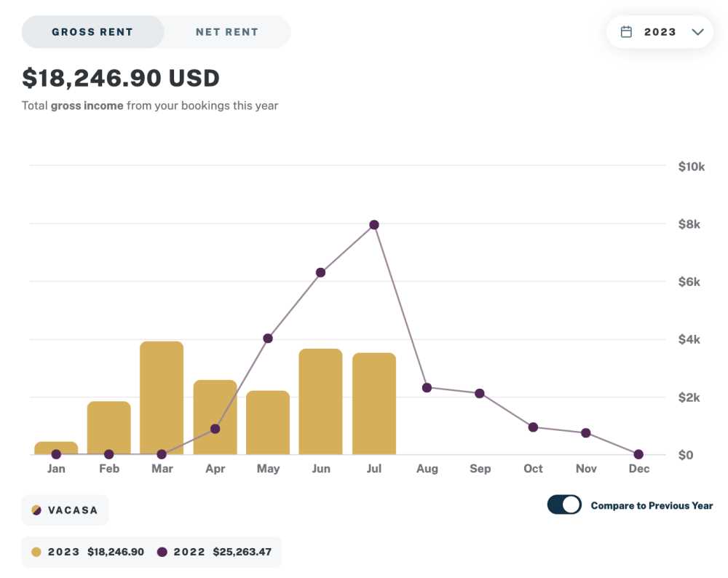Open the 2023 year dropdown
Screen dimensions: 728x578
click(x=660, y=32)
